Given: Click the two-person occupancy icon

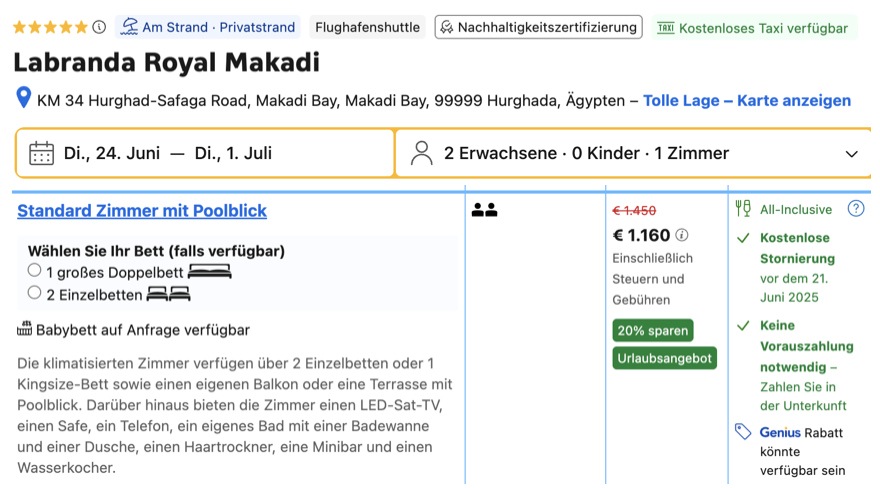Looking at the screenshot, I should pos(484,210).
